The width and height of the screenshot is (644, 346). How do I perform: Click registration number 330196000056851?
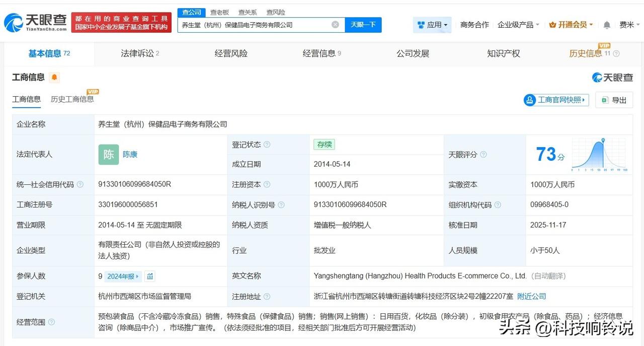[x=128, y=204]
